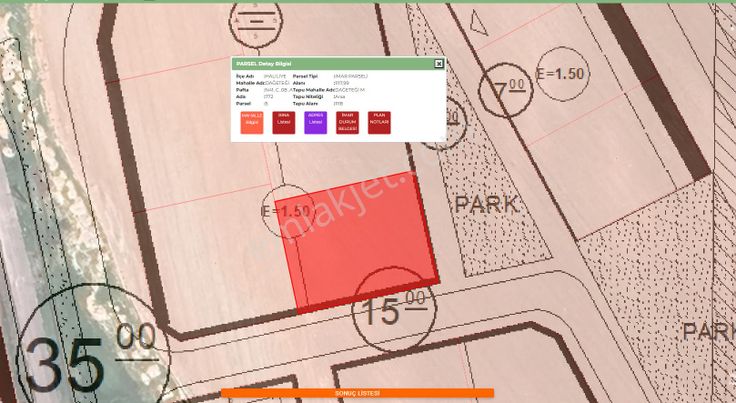Click the orange Bilgisi button in popup
Image resolution: width=736 pixels, height=403 pixels.
[x=252, y=122]
